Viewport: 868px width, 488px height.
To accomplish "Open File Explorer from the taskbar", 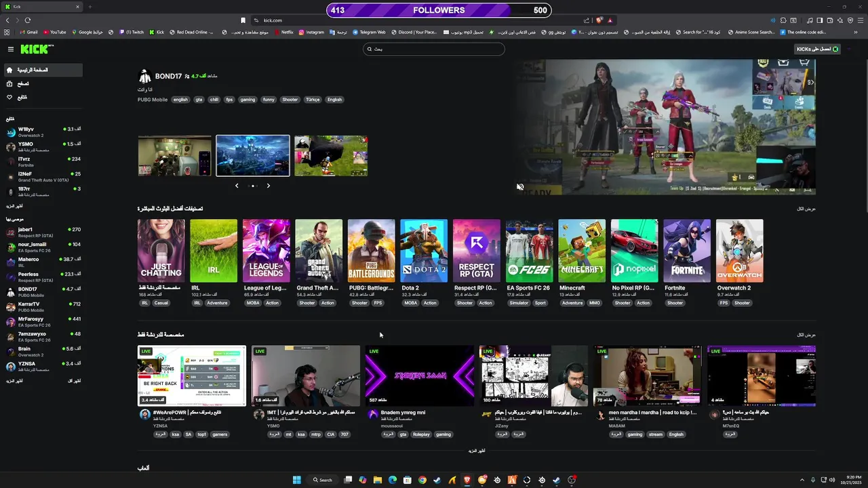I will pos(378,480).
